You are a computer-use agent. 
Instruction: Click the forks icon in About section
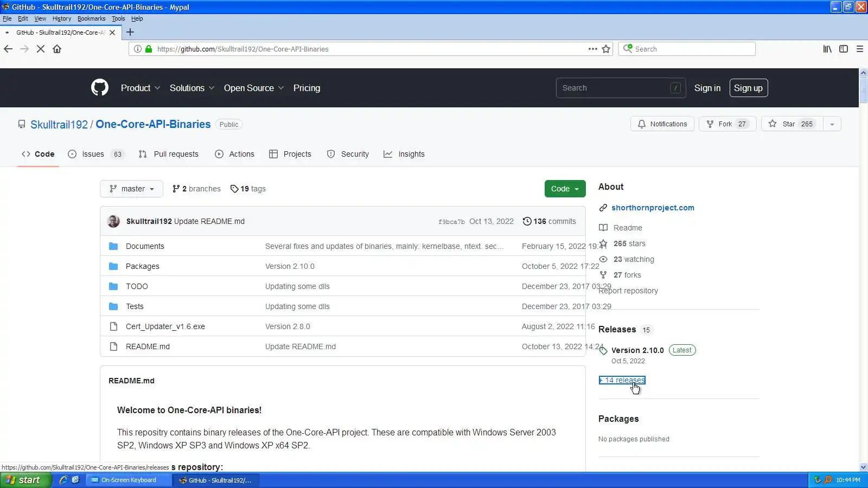(x=603, y=275)
